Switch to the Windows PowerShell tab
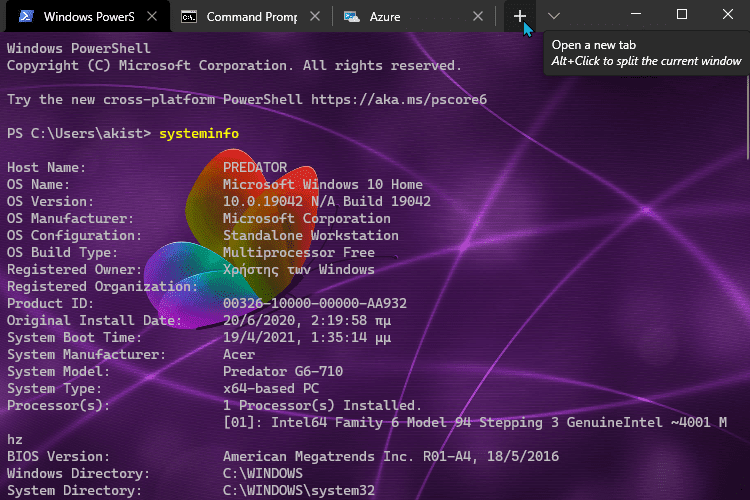This screenshot has height=500, width=750. coord(88,16)
